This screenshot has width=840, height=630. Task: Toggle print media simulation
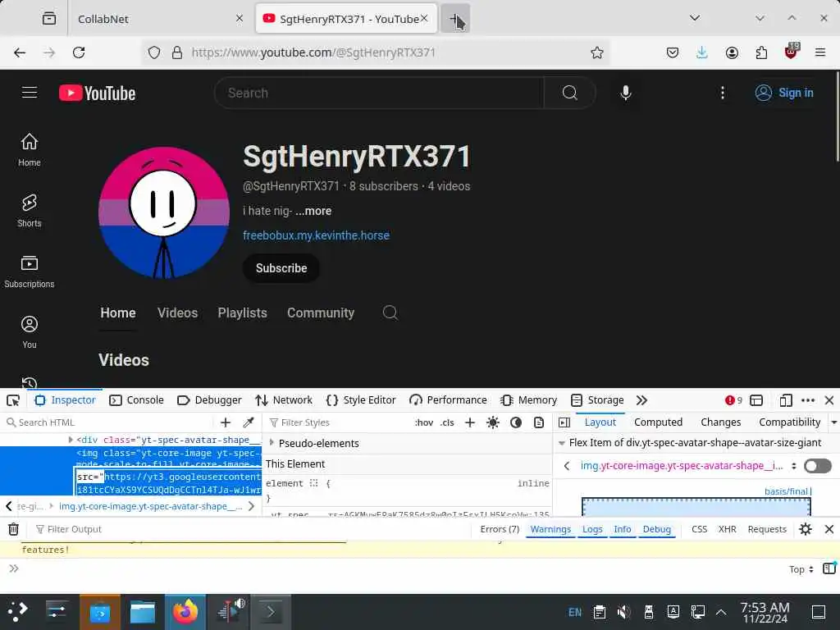(x=539, y=422)
